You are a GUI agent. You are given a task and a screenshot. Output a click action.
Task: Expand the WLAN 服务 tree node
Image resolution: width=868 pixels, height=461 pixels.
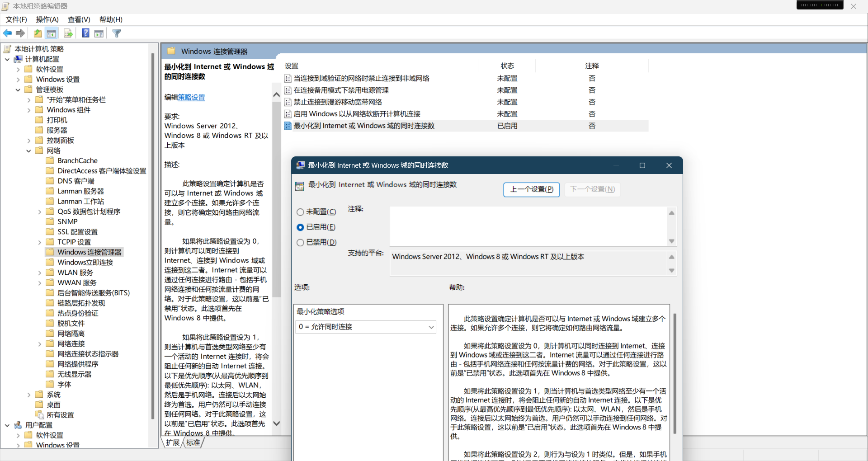point(40,273)
